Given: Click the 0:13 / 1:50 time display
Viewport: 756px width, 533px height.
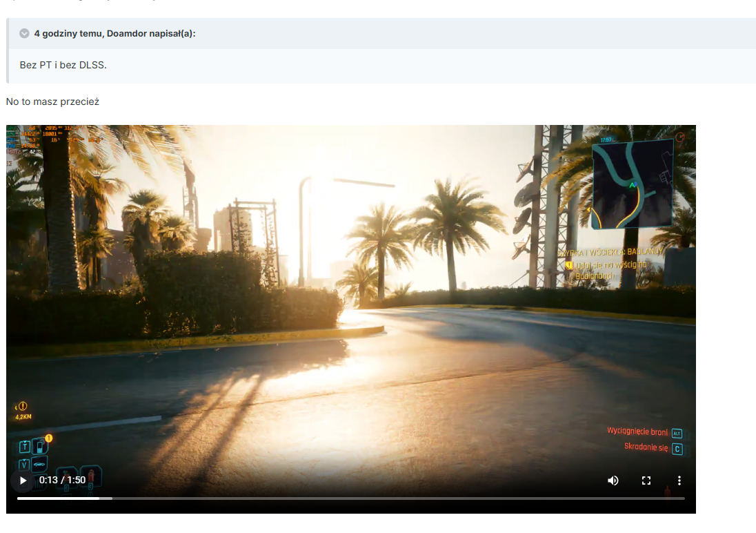Looking at the screenshot, I should 62,480.
